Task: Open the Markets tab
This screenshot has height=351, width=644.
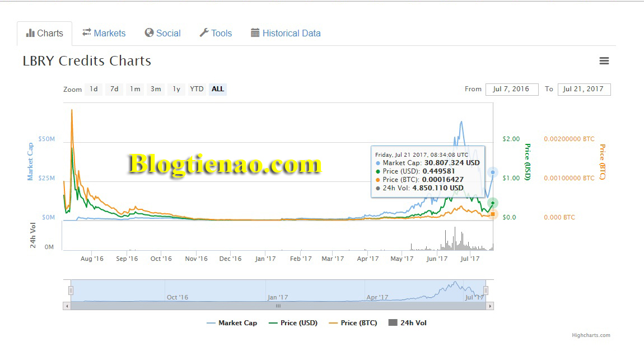Action: [104, 33]
